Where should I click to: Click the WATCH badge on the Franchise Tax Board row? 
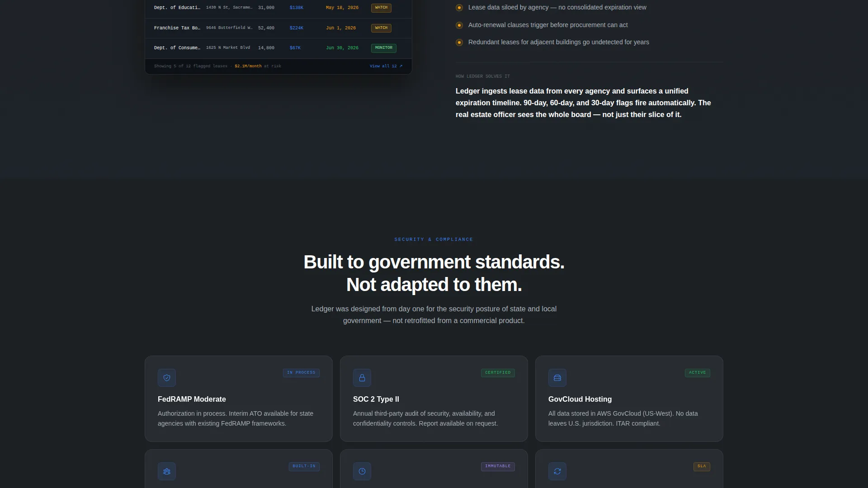381,28
